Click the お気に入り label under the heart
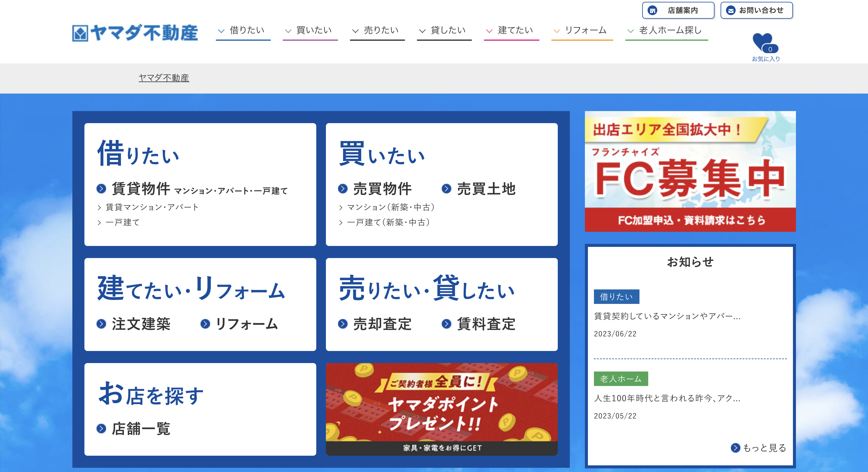Screen dimensions: 868x472 (x=765, y=59)
